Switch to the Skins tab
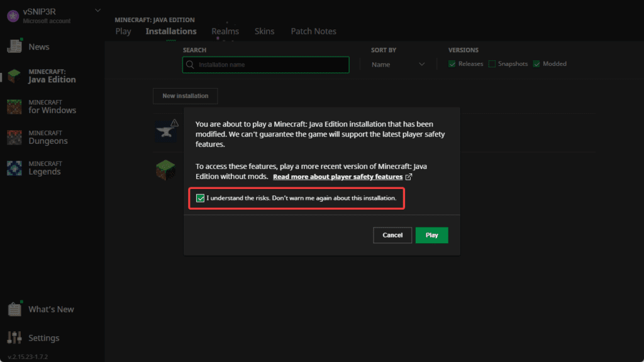Screen dimensions: 644x362 click(264, 31)
